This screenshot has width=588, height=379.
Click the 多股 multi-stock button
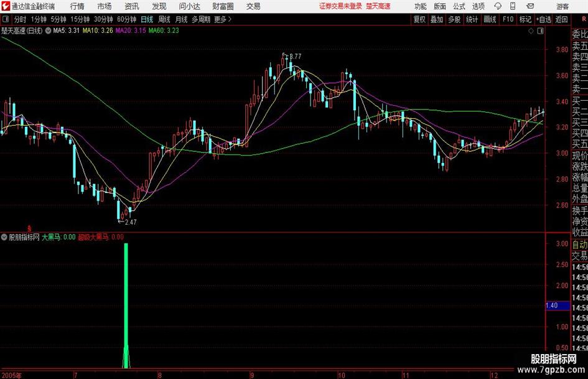pos(454,19)
